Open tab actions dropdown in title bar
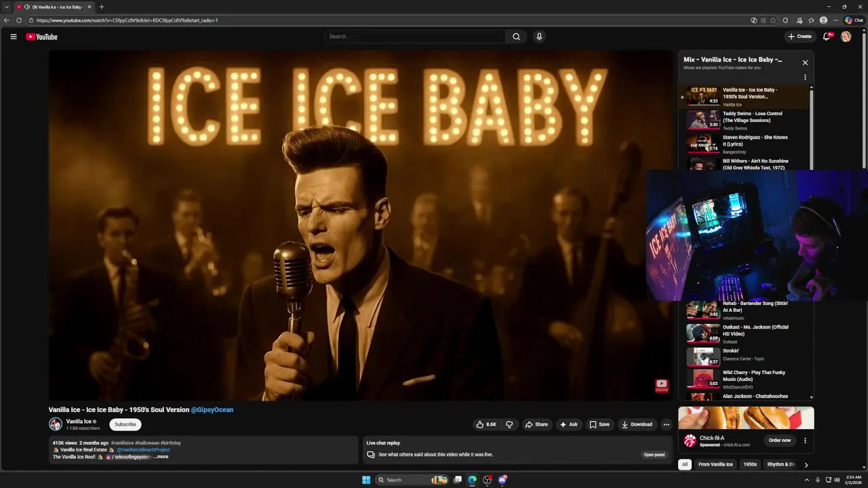Screen dimensions: 868x488 pos(7,7)
